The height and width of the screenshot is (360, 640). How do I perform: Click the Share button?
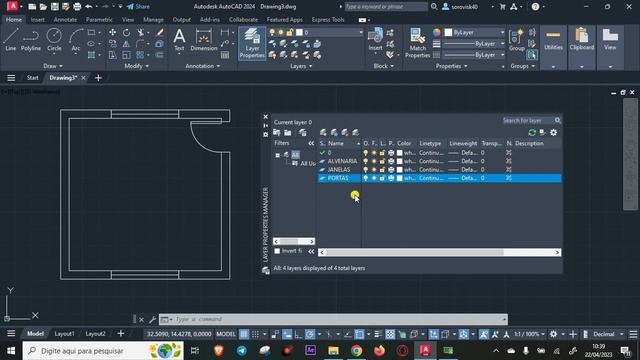tap(138, 7)
